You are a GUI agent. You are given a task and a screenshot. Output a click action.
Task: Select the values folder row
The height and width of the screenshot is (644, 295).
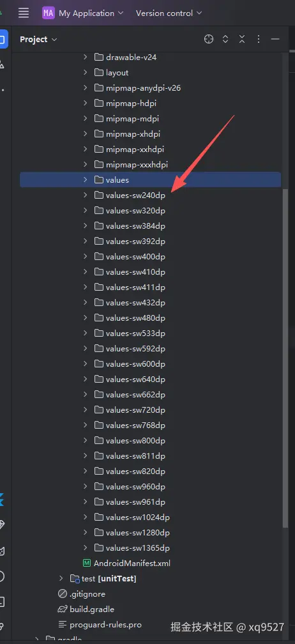coord(150,180)
